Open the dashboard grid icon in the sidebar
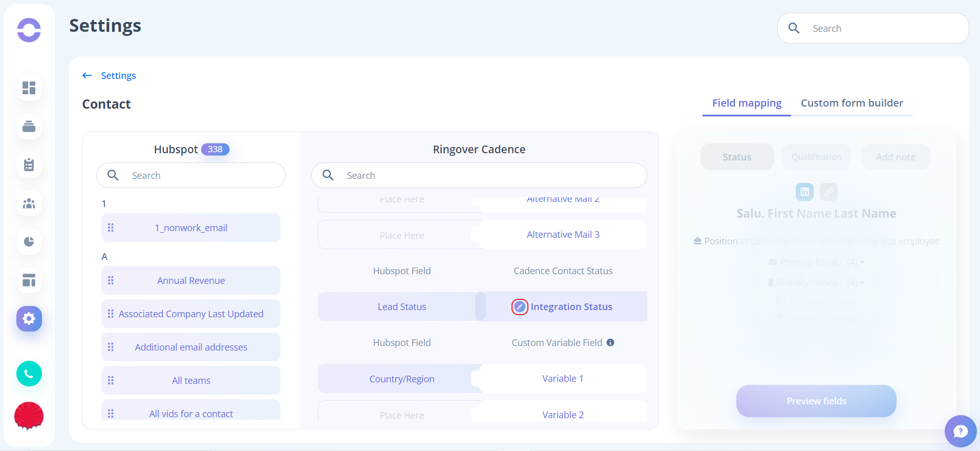This screenshot has width=980, height=451. (29, 88)
